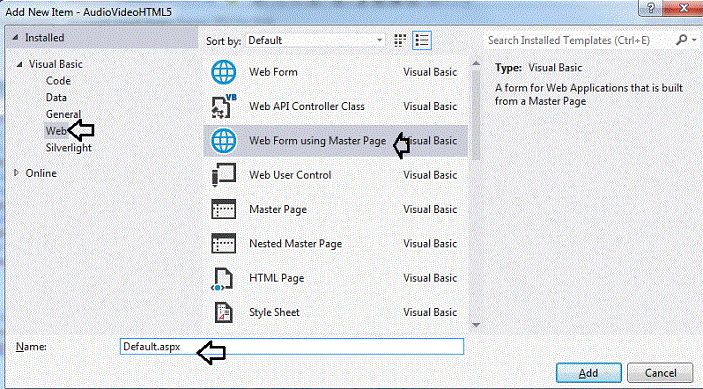703x389 pixels.
Task: Click Visual Basic label in Web Form row
Action: [x=430, y=72]
